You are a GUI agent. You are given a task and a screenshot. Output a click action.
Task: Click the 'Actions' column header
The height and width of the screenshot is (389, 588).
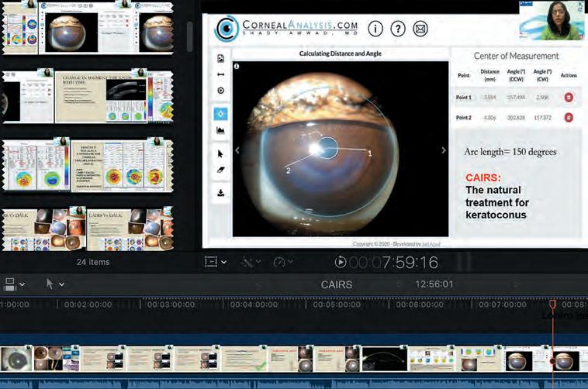pyautogui.click(x=569, y=75)
